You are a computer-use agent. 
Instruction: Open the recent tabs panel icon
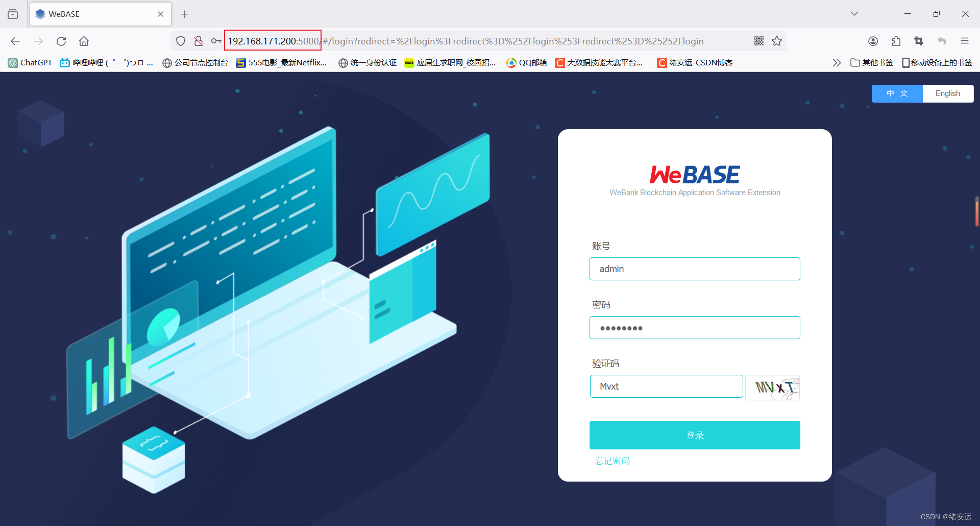[13, 14]
